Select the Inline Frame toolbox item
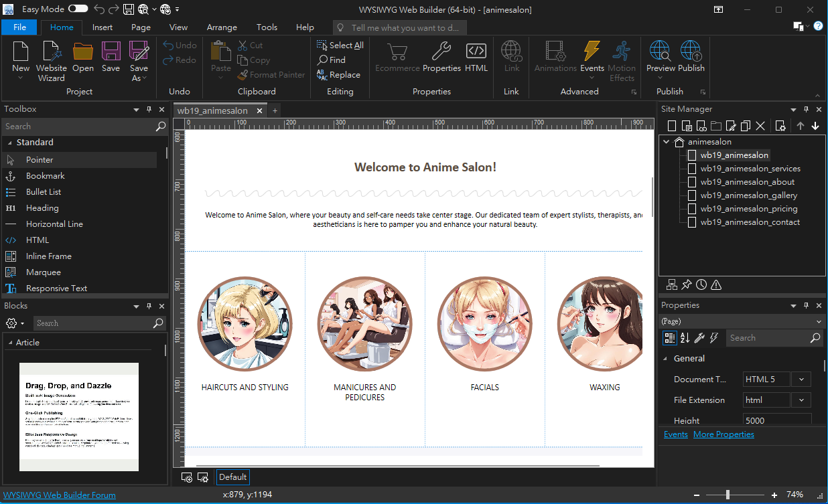The image size is (828, 504). click(x=48, y=256)
